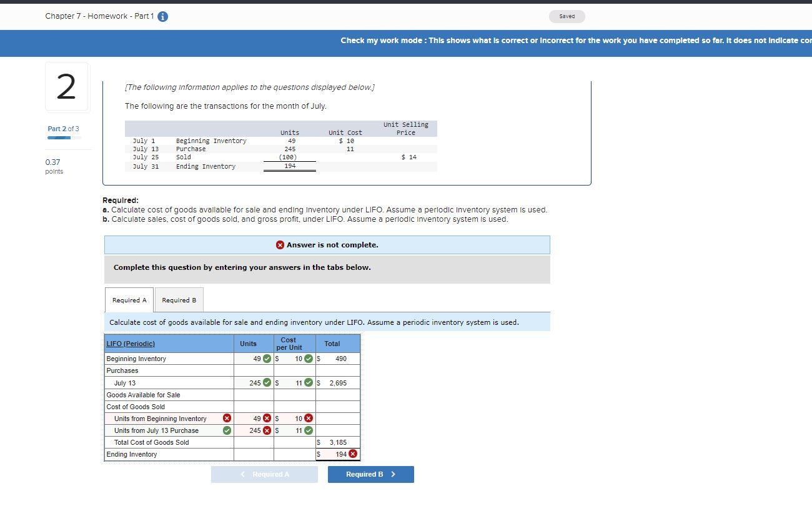Click the greyed-out Required A previous button
812x526 pixels.
click(264, 474)
